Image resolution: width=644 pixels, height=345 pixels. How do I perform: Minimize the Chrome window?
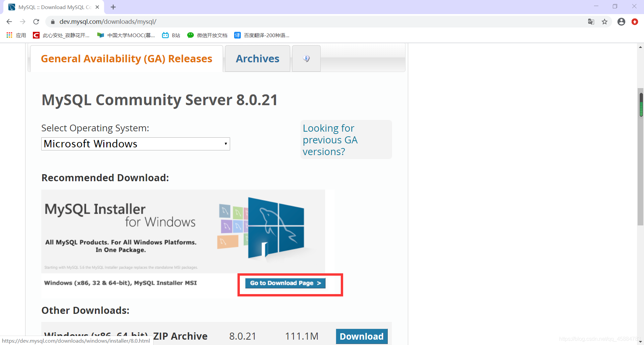tap(596, 6)
